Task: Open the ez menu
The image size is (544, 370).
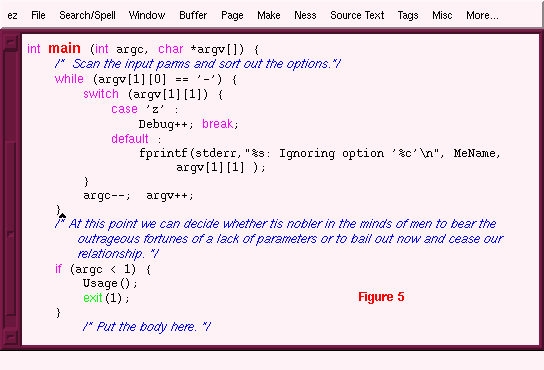Action: (x=12, y=16)
